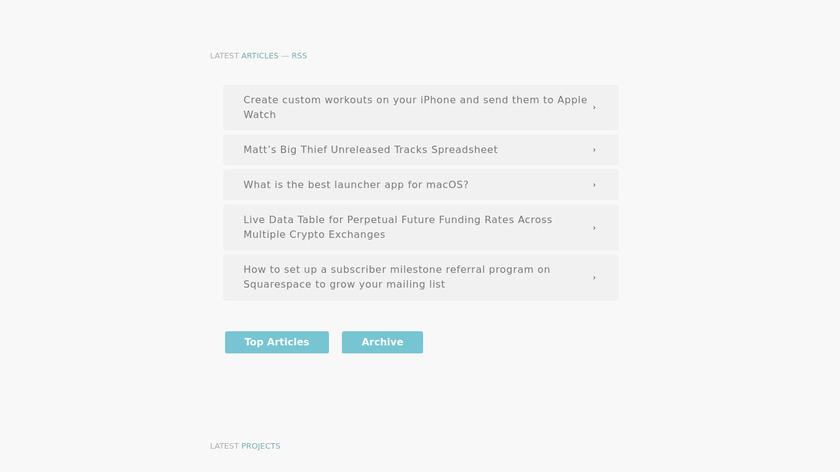Viewport: 840px width, 472px height.
Task: Open 'What is the best launcher app' article
Action: [355, 185]
